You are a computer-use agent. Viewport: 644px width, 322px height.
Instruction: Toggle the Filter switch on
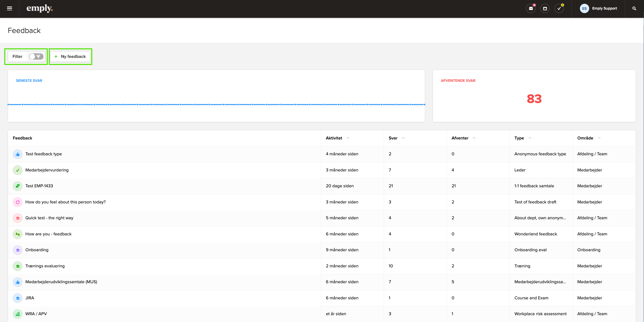point(36,56)
